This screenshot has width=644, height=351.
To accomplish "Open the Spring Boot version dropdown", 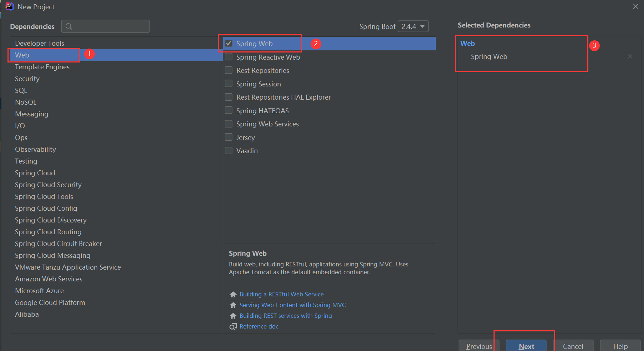I will pyautogui.click(x=413, y=26).
